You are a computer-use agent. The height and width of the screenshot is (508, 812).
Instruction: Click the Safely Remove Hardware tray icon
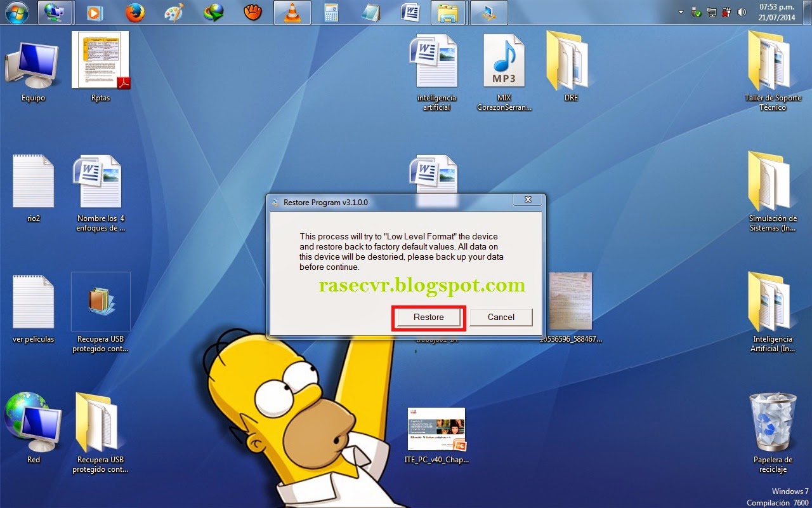click(697, 12)
